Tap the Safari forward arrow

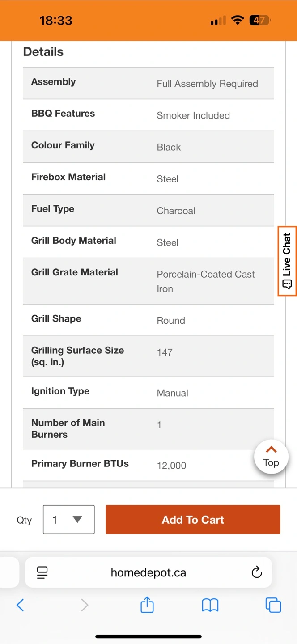click(x=84, y=605)
